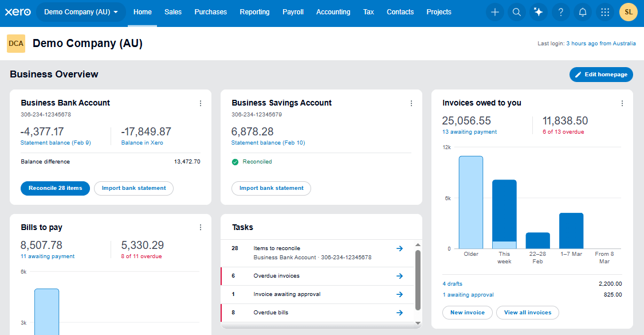Open the Payroll menu
Screen dimensions: 644x335
click(293, 12)
